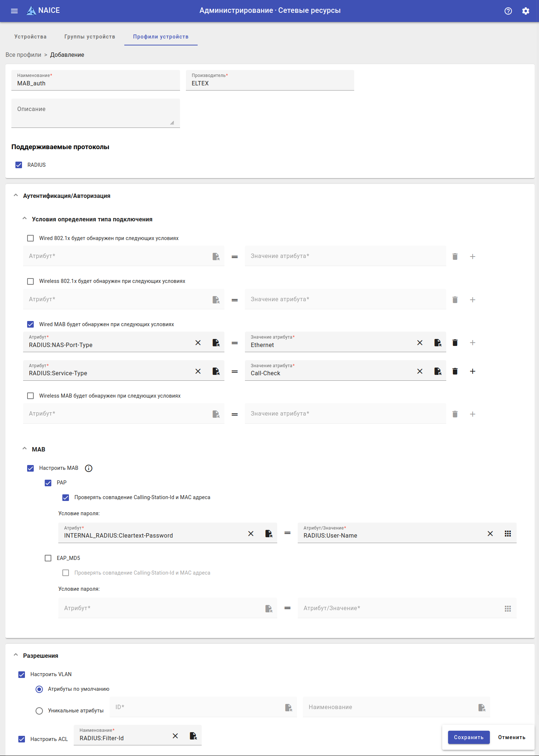
Task: Check the EAP_MD5 option
Action: 48,558
